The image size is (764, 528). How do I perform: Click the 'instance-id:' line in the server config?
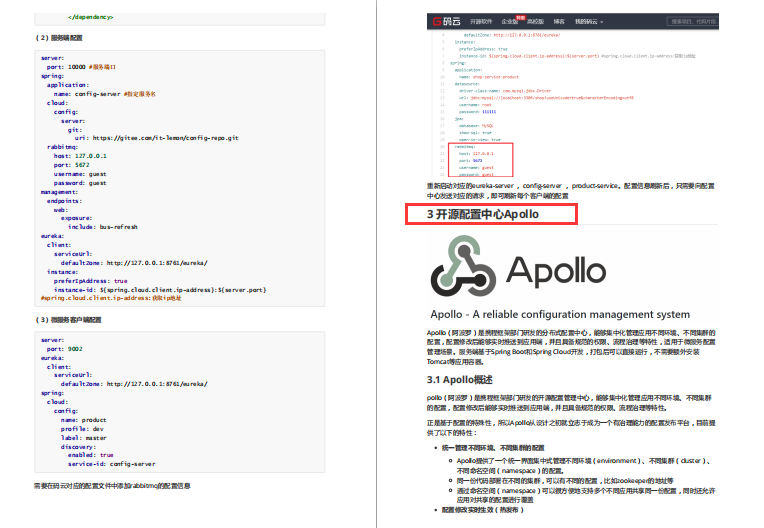pos(160,290)
